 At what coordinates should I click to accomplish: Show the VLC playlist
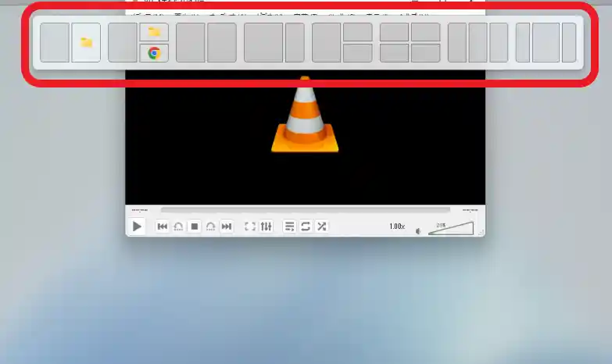[x=290, y=227]
